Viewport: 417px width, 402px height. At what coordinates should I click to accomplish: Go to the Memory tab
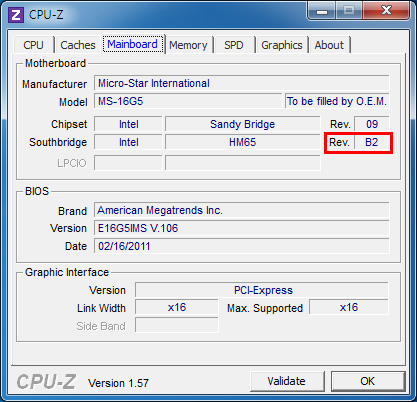(188, 45)
